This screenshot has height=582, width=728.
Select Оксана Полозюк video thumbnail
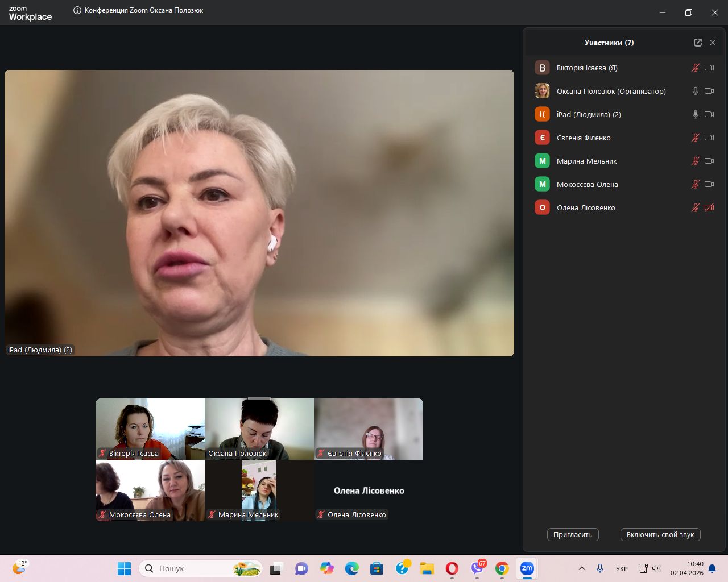pyautogui.click(x=259, y=429)
